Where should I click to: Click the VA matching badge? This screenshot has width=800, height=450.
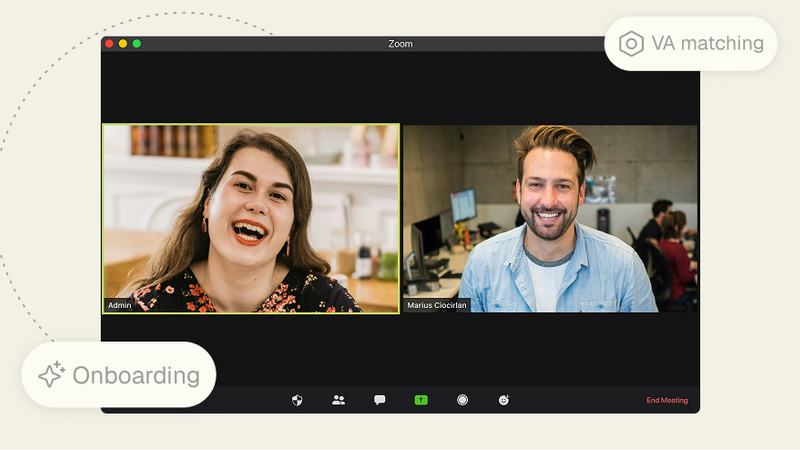coord(691,44)
